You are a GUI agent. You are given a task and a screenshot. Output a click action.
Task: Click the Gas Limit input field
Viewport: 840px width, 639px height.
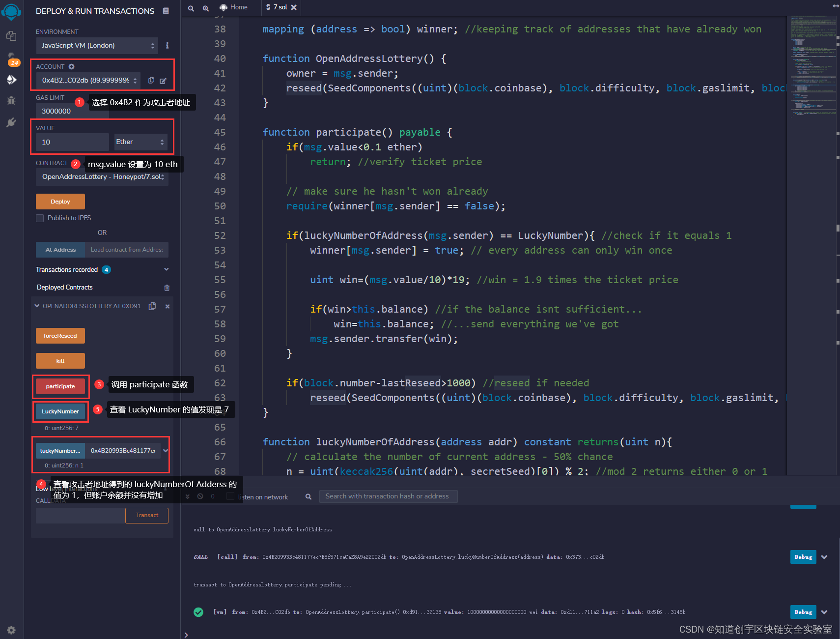(x=72, y=111)
